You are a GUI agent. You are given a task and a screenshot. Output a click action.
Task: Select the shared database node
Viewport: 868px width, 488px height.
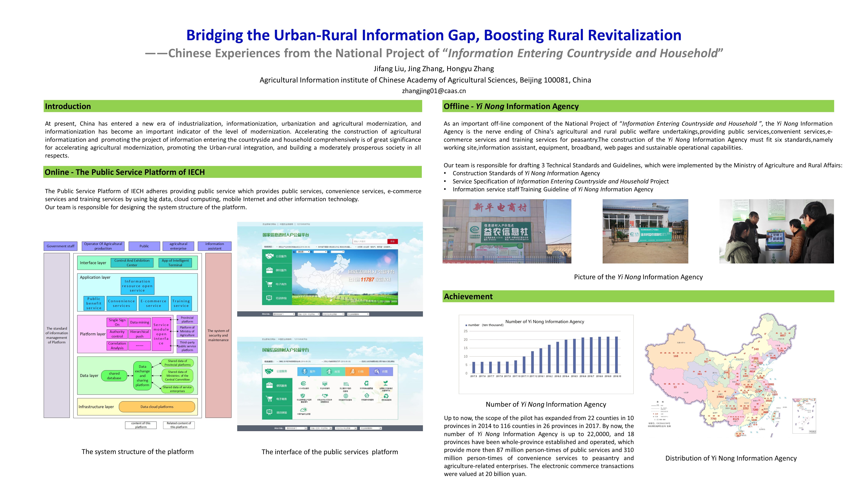114,376
